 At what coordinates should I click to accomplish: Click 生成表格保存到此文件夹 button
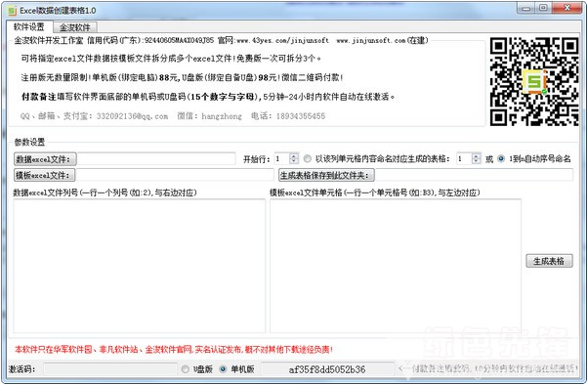tap(326, 175)
